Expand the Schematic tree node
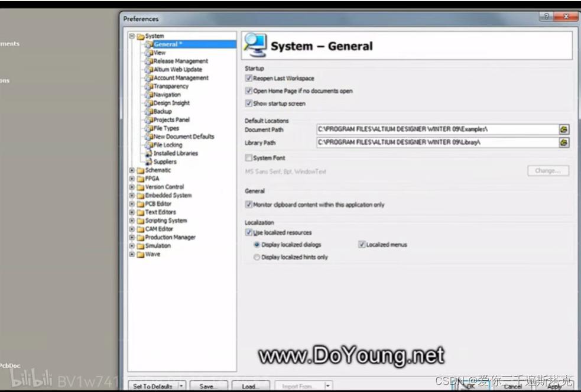This screenshot has width=581, height=392. pos(132,170)
